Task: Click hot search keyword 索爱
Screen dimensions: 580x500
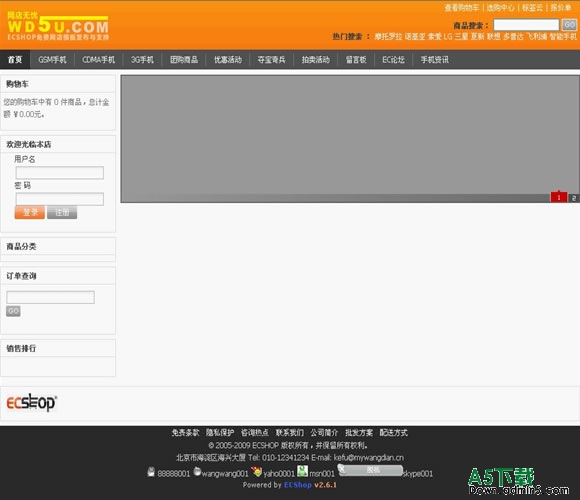Action: (435, 37)
